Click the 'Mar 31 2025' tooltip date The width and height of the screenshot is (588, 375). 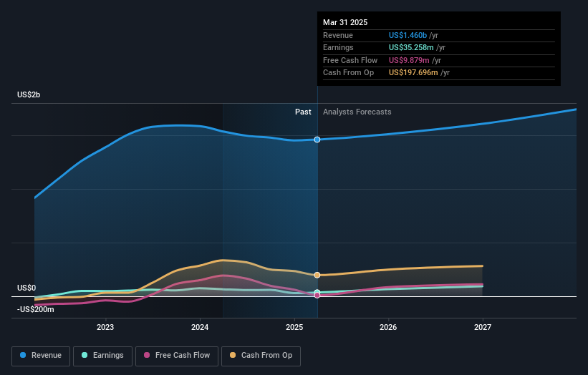pos(345,22)
